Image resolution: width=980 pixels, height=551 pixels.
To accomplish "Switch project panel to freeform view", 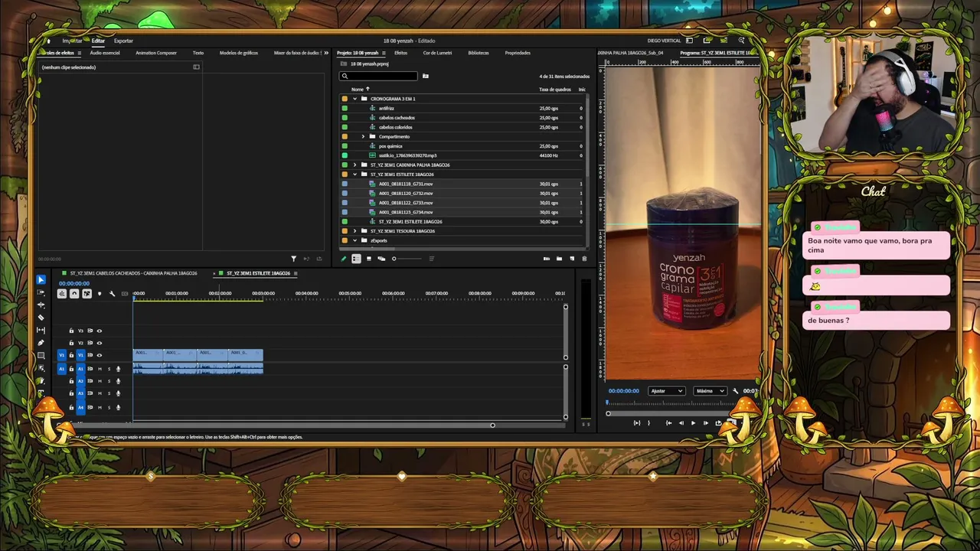I will pos(381,259).
